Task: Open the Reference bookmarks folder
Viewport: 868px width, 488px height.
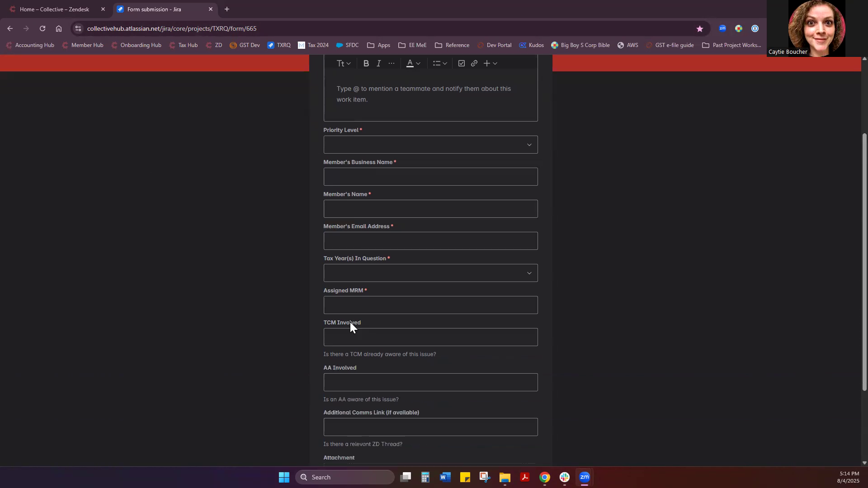Action: point(452,45)
